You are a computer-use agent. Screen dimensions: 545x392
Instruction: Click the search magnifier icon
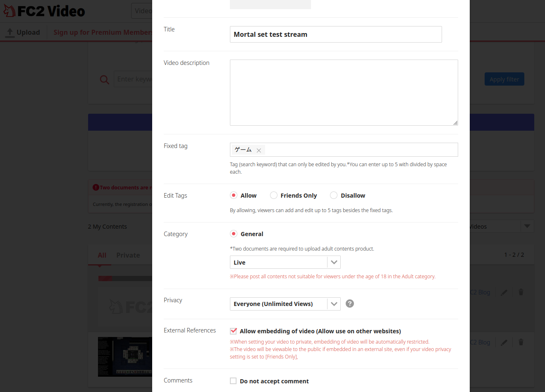click(x=105, y=79)
